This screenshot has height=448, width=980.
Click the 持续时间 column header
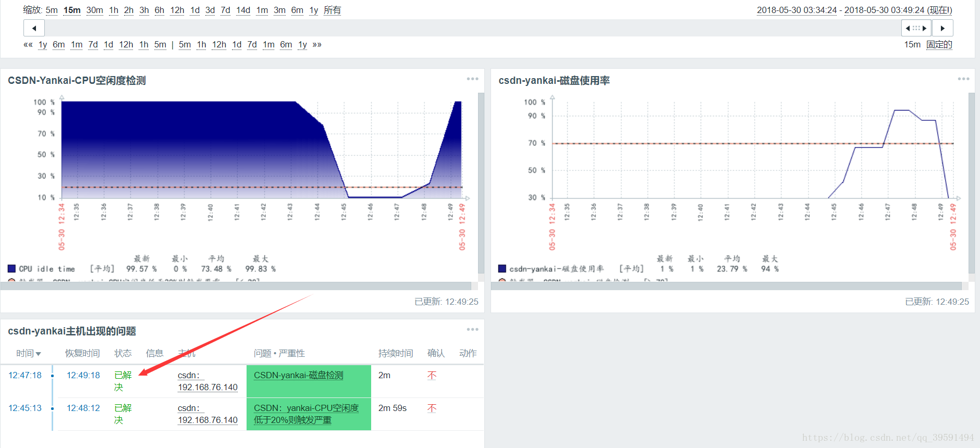pos(396,353)
